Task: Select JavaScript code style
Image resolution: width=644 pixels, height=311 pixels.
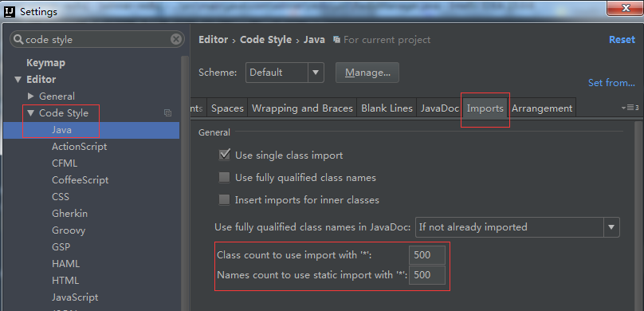Action: pyautogui.click(x=75, y=297)
